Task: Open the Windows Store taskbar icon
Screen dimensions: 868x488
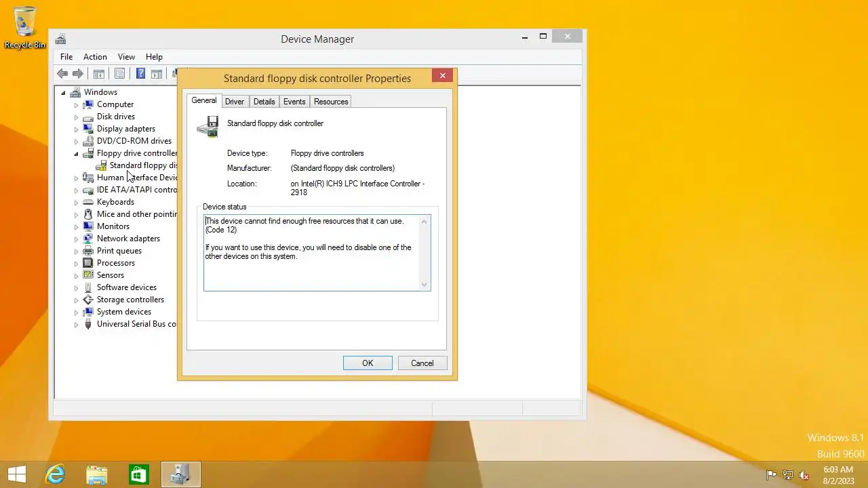Action: [139, 474]
